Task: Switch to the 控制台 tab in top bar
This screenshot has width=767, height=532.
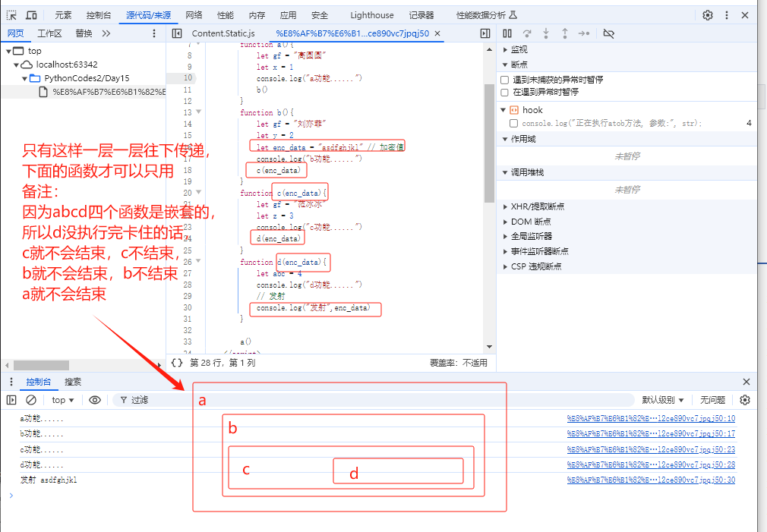Action: coord(98,15)
